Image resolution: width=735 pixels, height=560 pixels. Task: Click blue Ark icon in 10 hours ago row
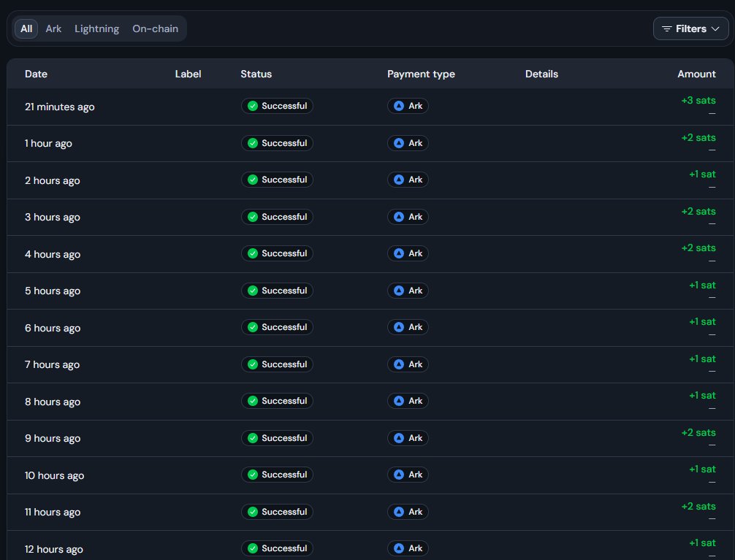click(x=399, y=475)
